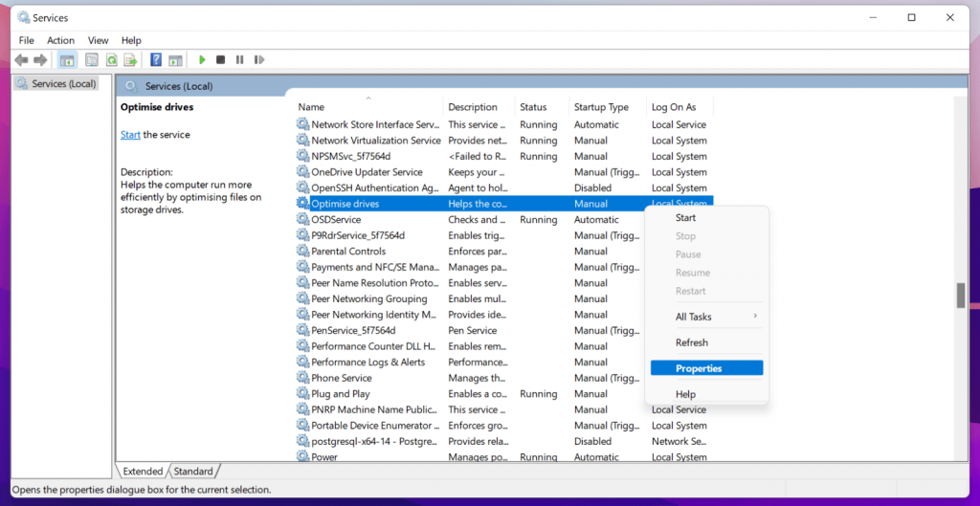980x506 pixels.
Task: Sort by the Log On As column header
Action: tap(680, 107)
